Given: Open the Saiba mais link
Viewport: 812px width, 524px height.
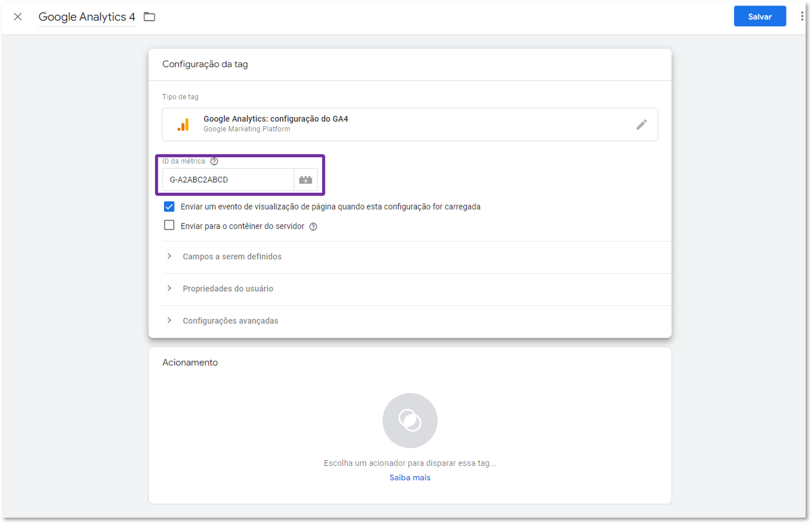Looking at the screenshot, I should click(x=410, y=477).
